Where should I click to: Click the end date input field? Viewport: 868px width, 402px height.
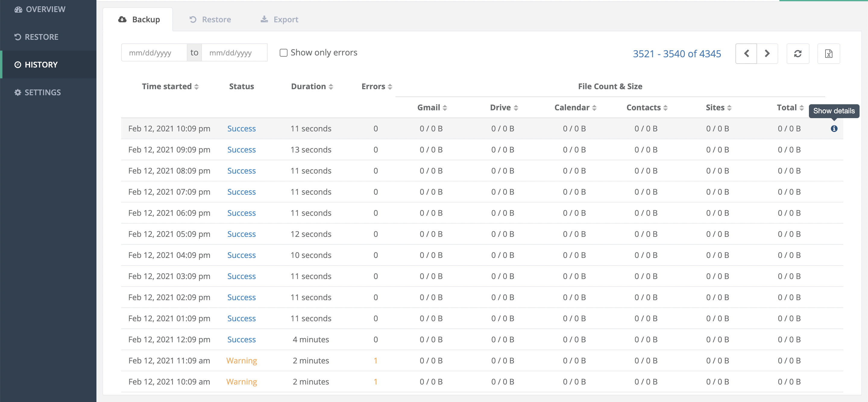click(x=234, y=52)
